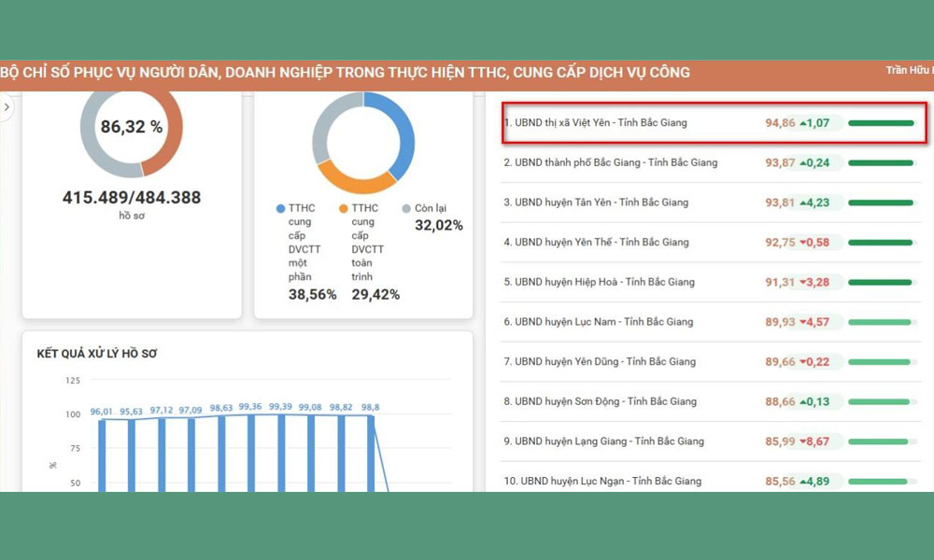
Task: Click the gray legend dot for Còn lại
Action: (x=407, y=208)
